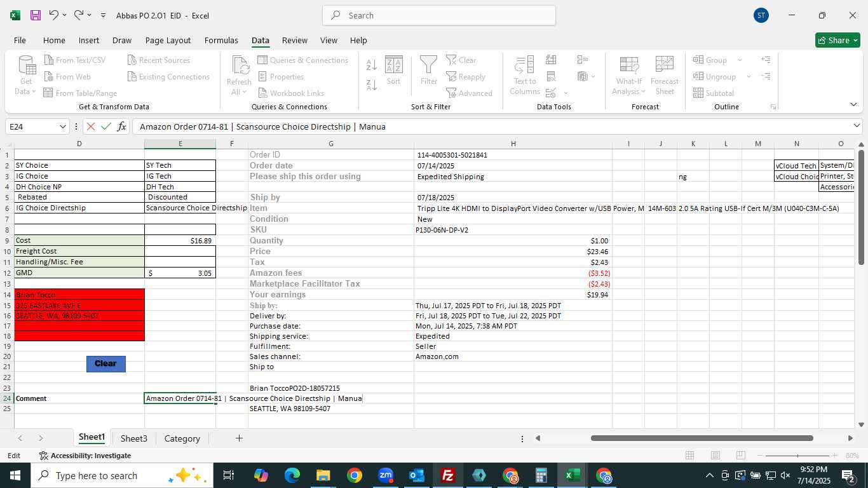Click the green Share button

[837, 40]
